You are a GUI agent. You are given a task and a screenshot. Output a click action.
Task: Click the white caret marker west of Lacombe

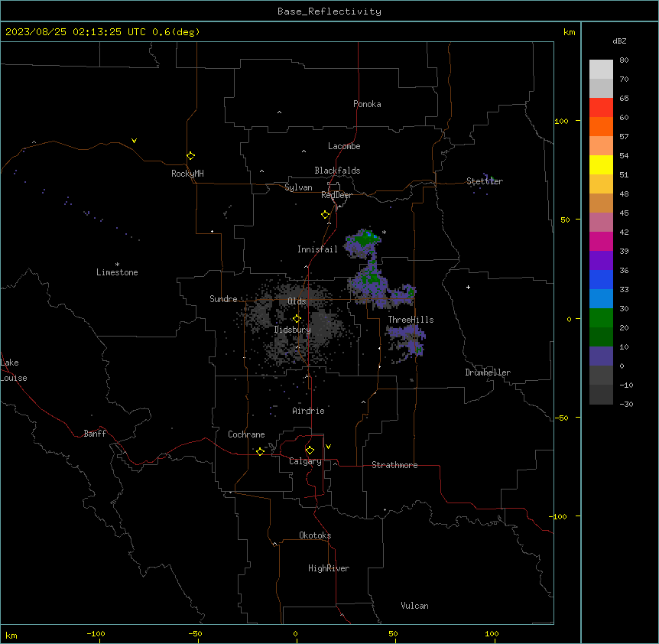pos(304,151)
